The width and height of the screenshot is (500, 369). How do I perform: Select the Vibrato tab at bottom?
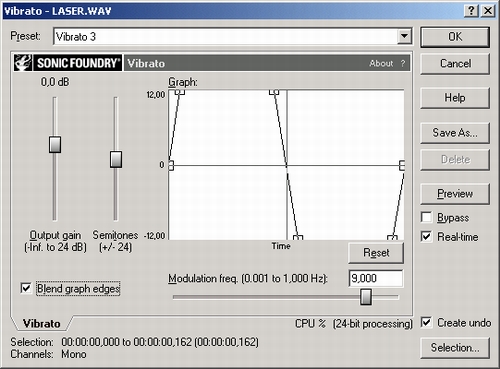[41, 323]
